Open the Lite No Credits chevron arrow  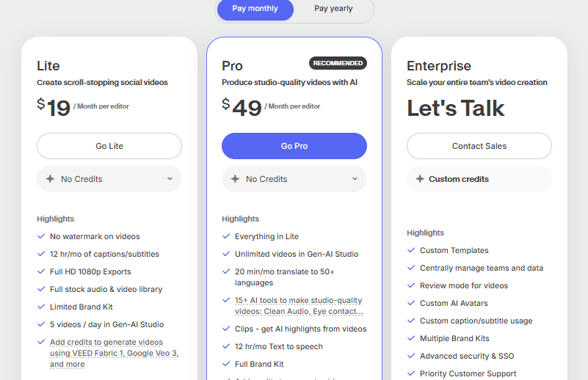pos(170,179)
